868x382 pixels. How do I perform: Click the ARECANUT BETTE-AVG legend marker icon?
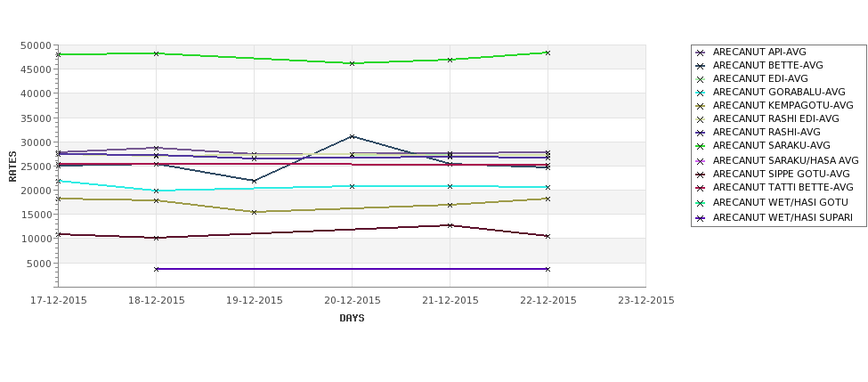click(x=701, y=66)
